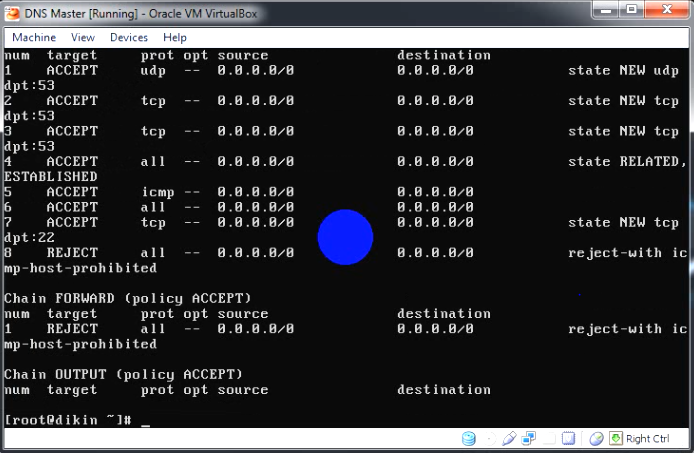
Task: Click the Right Ctrl host key label
Action: point(648,438)
